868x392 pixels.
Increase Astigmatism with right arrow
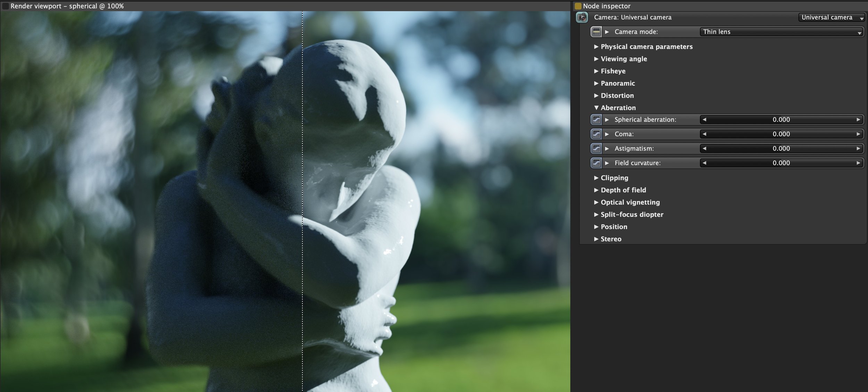coord(858,148)
